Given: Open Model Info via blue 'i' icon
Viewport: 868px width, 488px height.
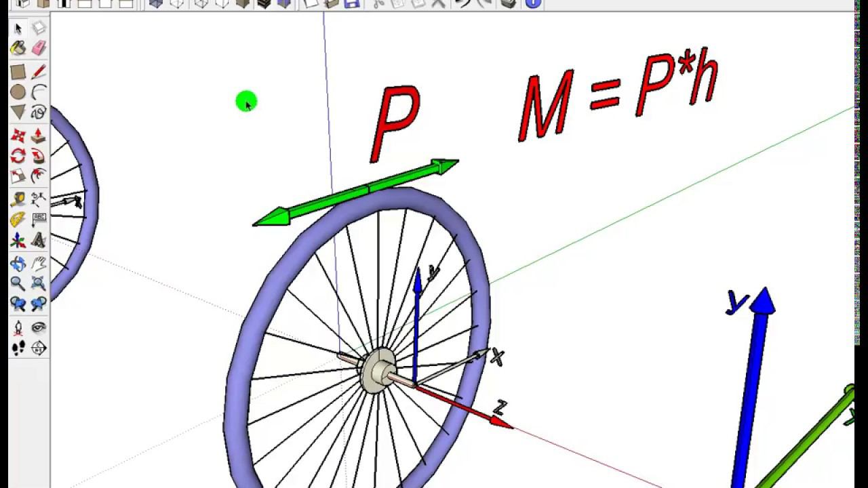Looking at the screenshot, I should point(533,3).
